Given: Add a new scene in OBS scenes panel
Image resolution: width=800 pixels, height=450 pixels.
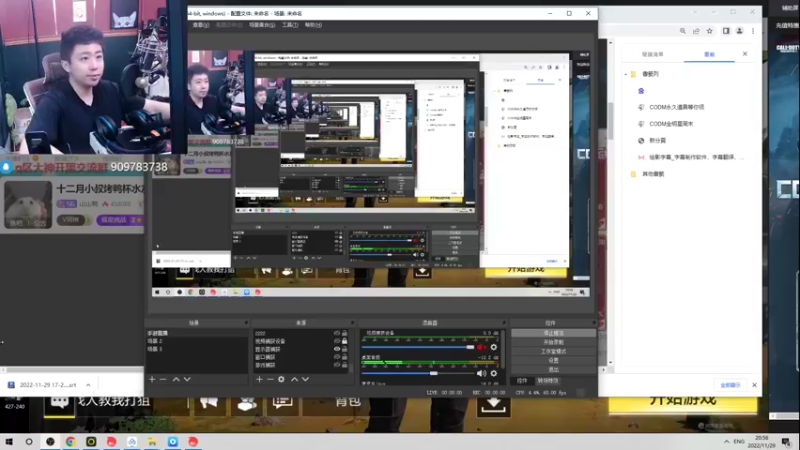Looking at the screenshot, I should (x=152, y=379).
